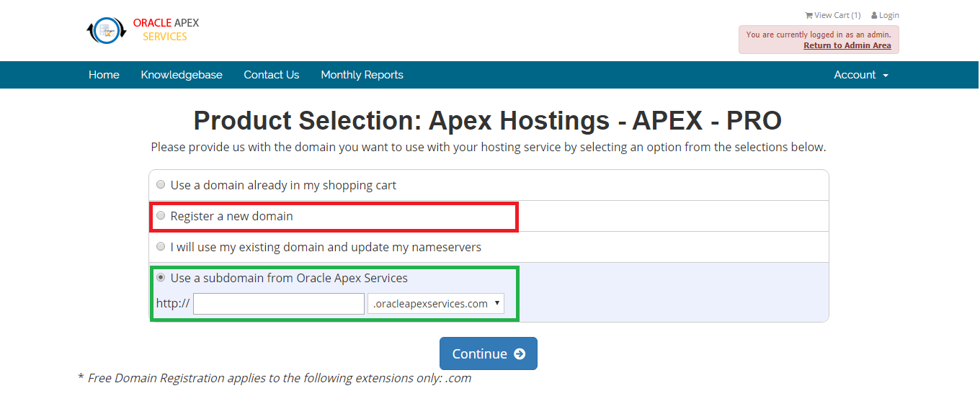Open Monthly Reports from the nav bar
980x401 pixels.
(362, 75)
